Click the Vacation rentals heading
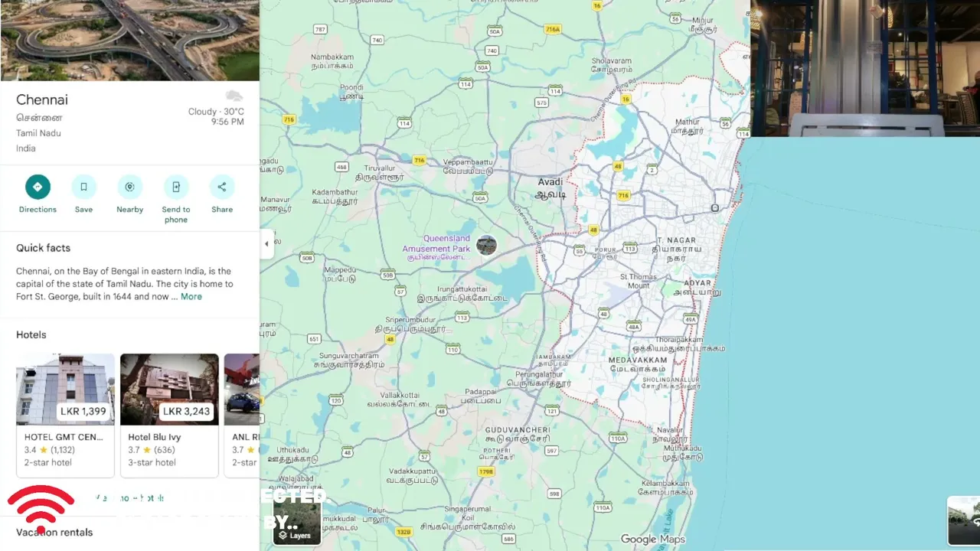This screenshot has height=551, width=980. tap(54, 532)
